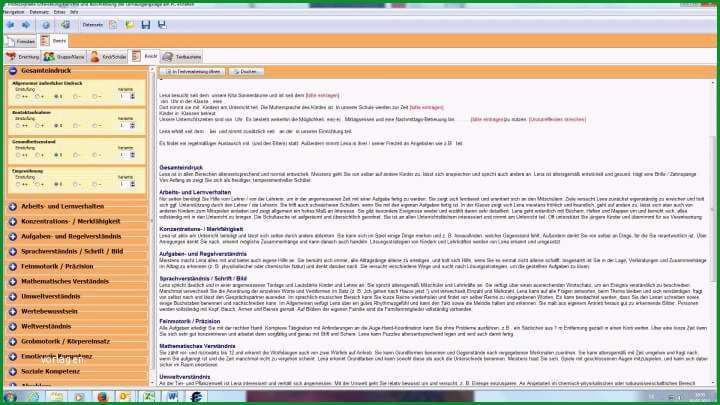Switch to the Textbausteine tab

point(182,57)
